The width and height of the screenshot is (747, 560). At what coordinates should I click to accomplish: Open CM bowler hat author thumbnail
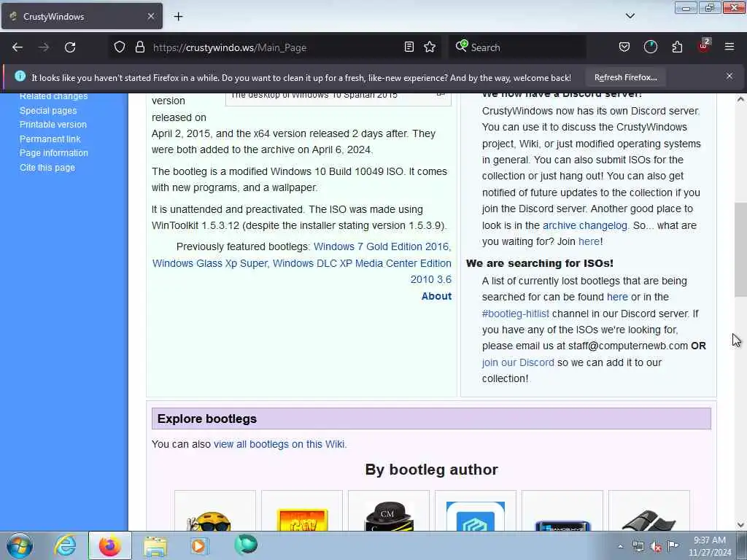[389, 516]
